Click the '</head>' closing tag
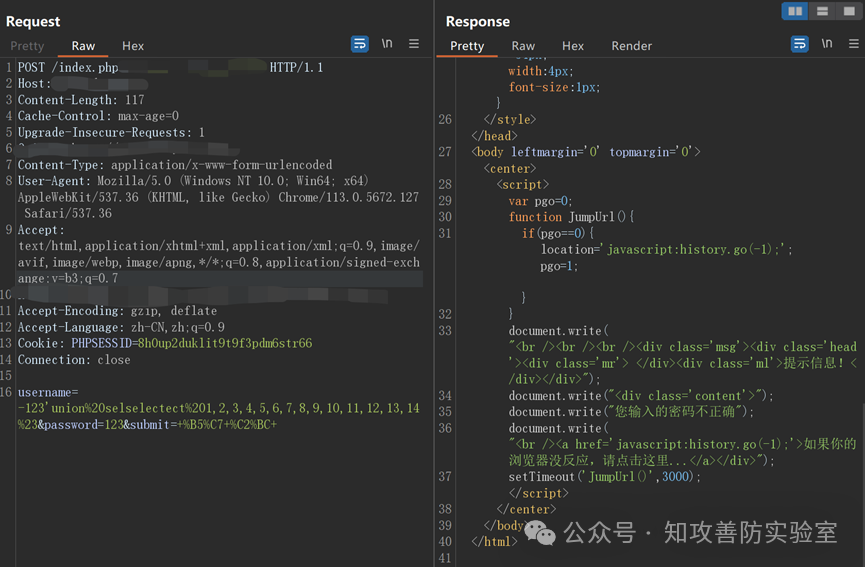 (x=494, y=136)
